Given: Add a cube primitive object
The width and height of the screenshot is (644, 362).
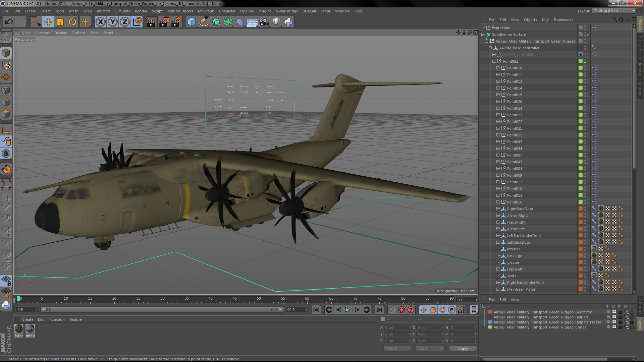Looking at the screenshot, I should [x=192, y=22].
